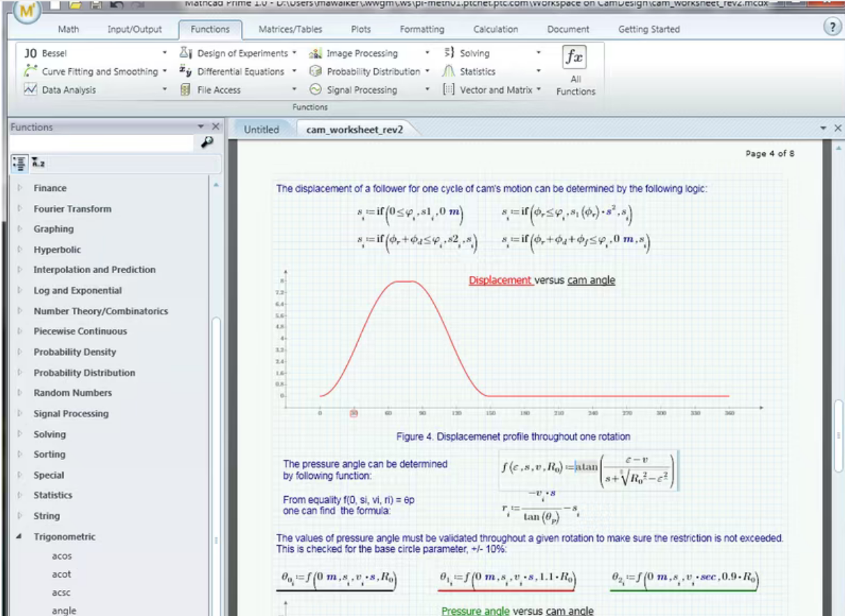Click the Getting Started ribbon tab
Image resolution: width=845 pixels, height=616 pixels.
tap(649, 29)
